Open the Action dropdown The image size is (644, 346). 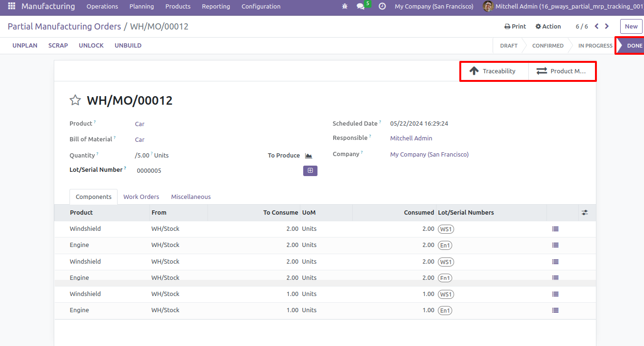tap(548, 27)
